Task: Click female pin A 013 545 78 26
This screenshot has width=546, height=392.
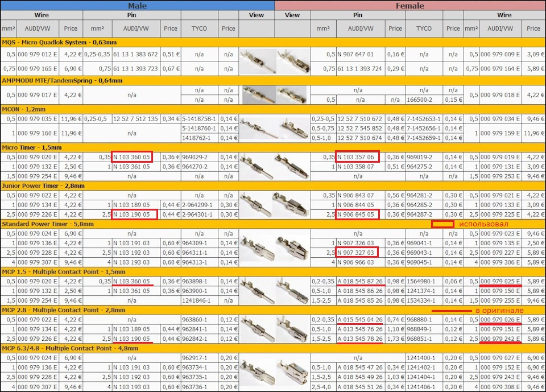Action: pyautogui.click(x=359, y=339)
